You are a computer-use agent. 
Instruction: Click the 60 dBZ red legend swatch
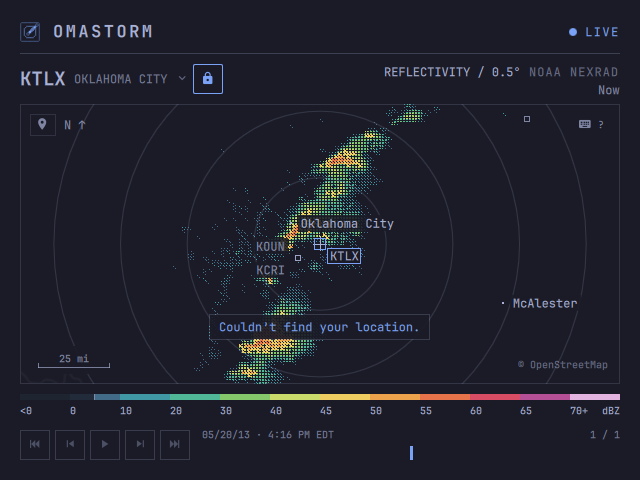(495, 397)
